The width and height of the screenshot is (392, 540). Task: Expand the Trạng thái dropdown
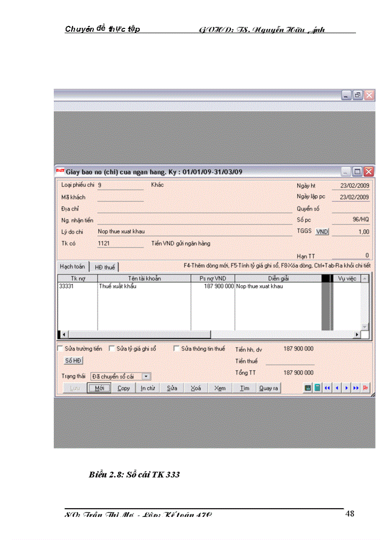(147, 377)
